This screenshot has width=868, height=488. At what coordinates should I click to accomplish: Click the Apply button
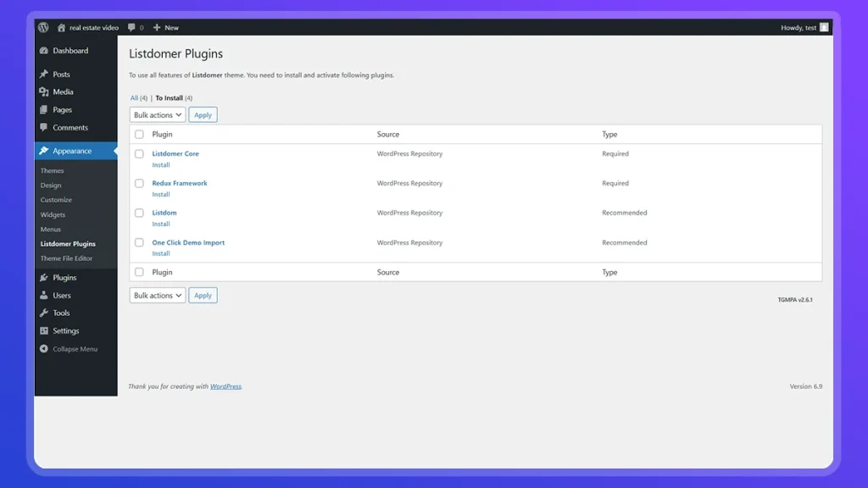203,114
